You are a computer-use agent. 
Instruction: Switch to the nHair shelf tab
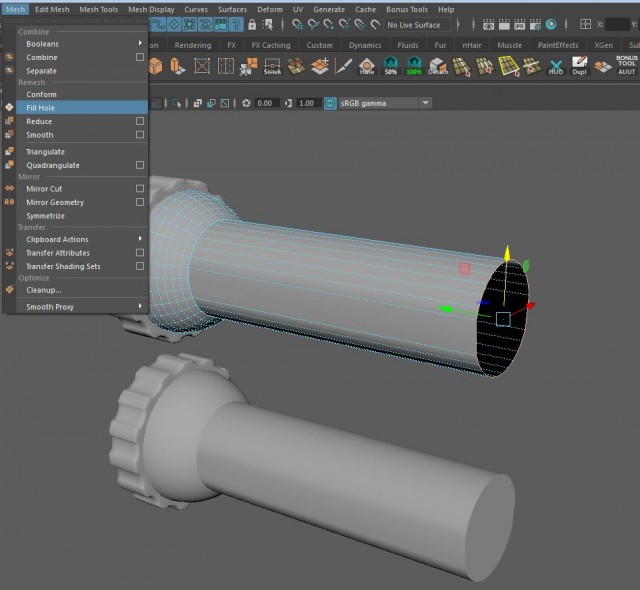pos(471,45)
